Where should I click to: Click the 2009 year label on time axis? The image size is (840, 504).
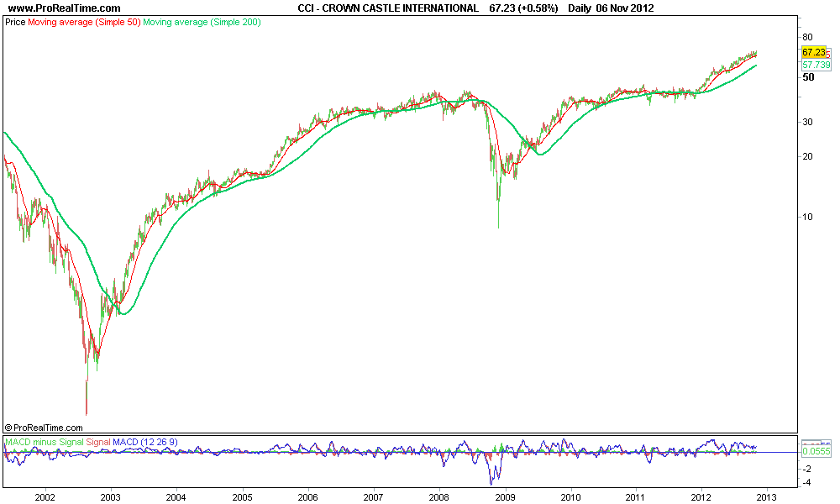pos(505,497)
